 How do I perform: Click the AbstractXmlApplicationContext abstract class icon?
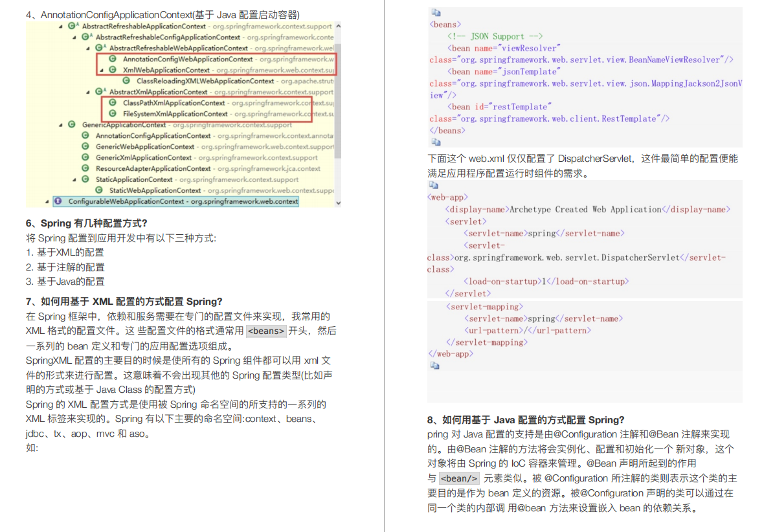pos(100,91)
